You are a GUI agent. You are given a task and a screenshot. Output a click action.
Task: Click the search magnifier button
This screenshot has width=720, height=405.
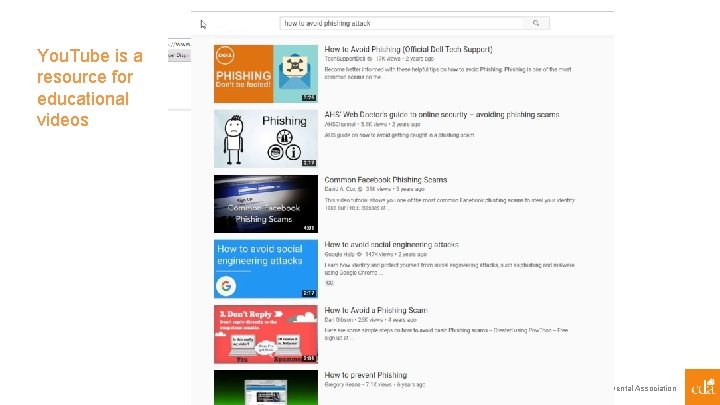[x=536, y=23]
